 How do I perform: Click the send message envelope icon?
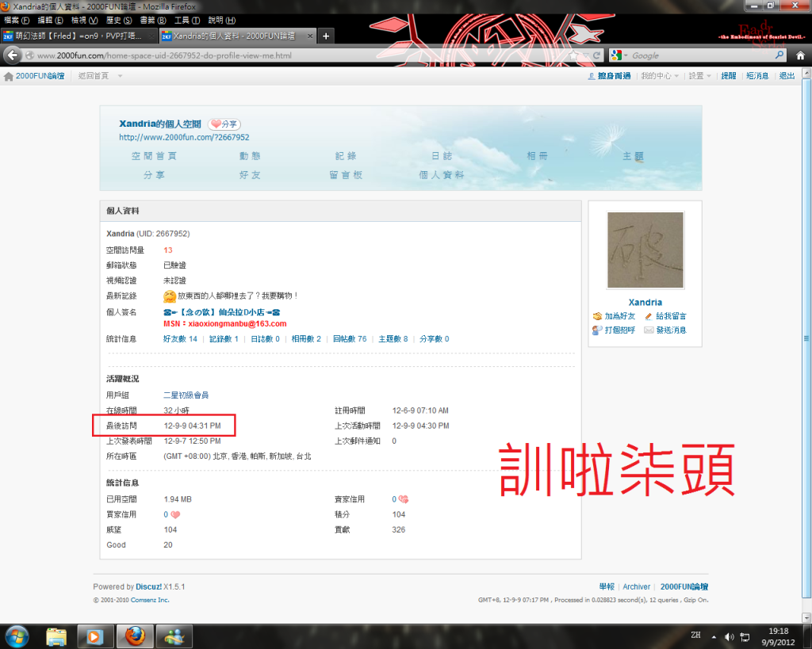coord(649,330)
